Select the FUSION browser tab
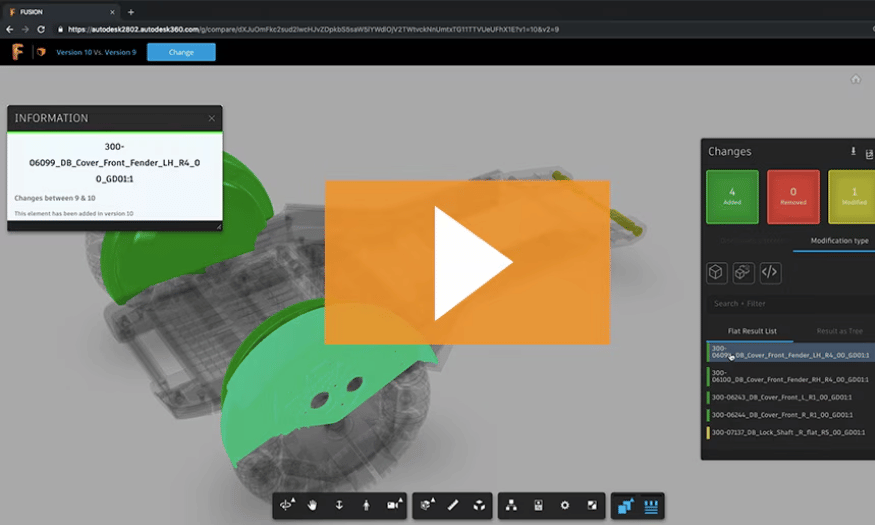The image size is (875, 525). 61,12
